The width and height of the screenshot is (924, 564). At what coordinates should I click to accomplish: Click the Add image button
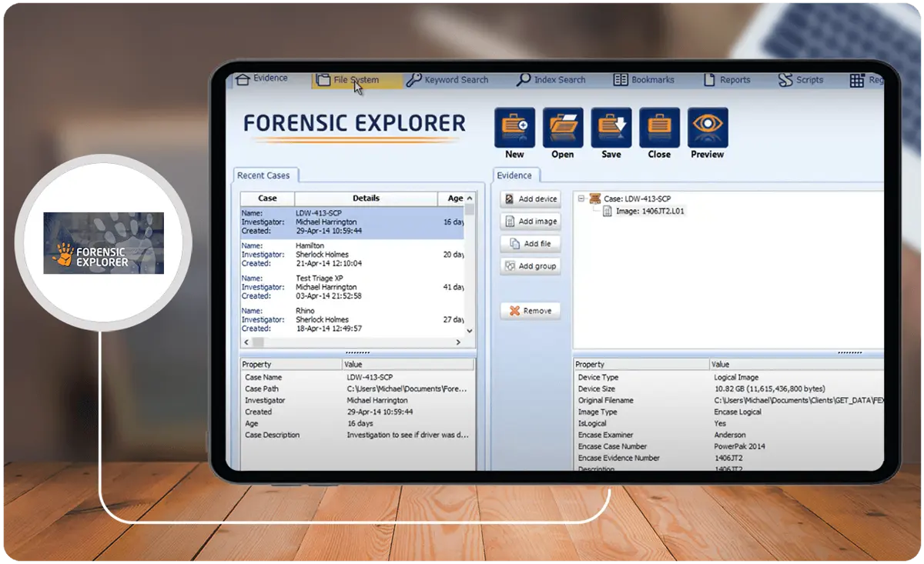point(531,222)
